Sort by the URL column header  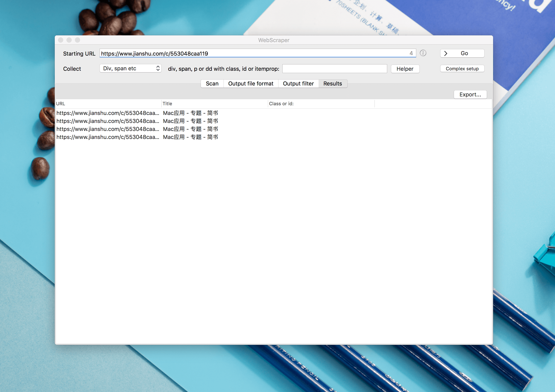108,104
